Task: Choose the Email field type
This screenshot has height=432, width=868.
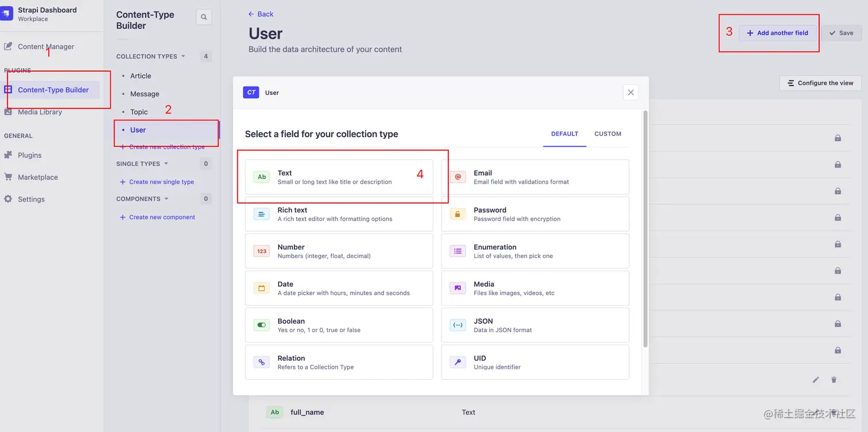Action: (535, 177)
